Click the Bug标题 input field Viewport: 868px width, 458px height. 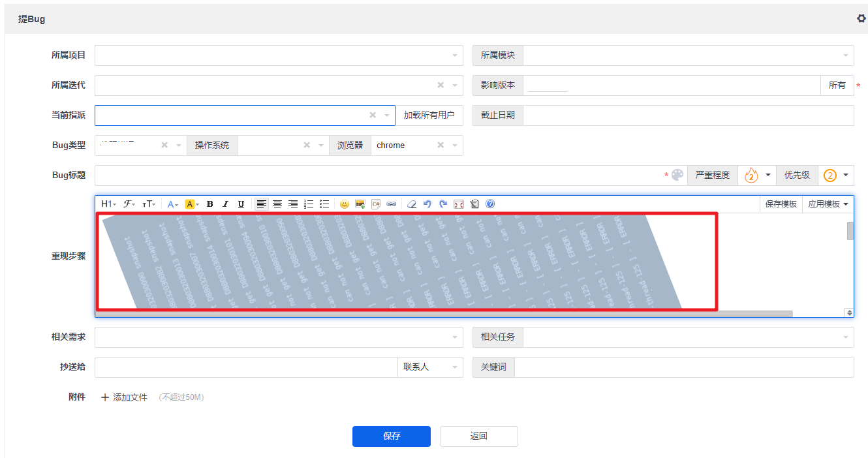[x=379, y=176]
